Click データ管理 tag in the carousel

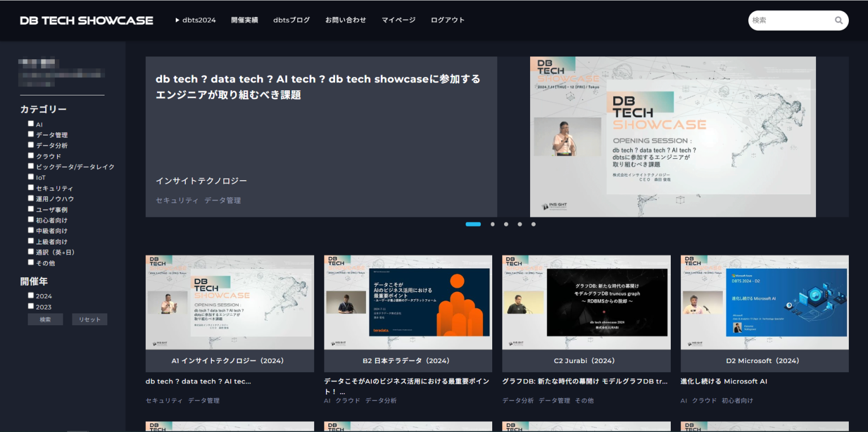pyautogui.click(x=223, y=200)
